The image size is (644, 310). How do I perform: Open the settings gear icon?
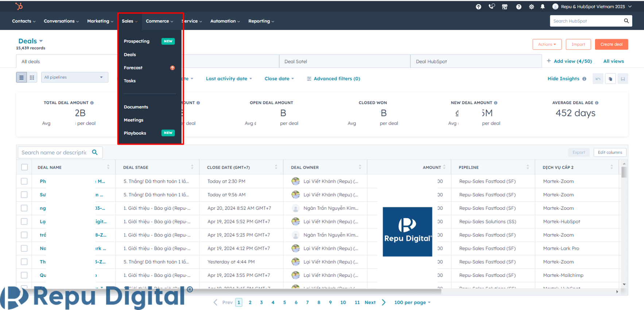pos(531,7)
